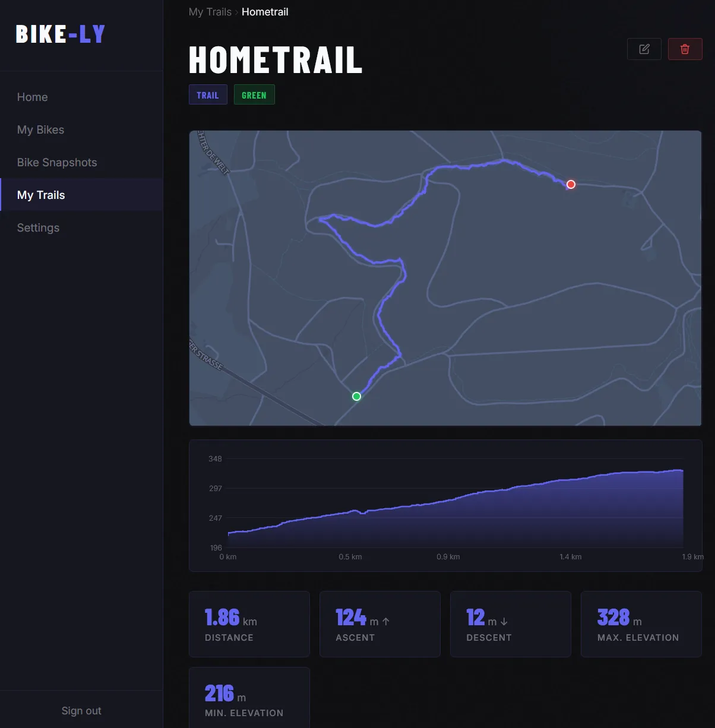Click Sign out at the bottom

(81, 710)
